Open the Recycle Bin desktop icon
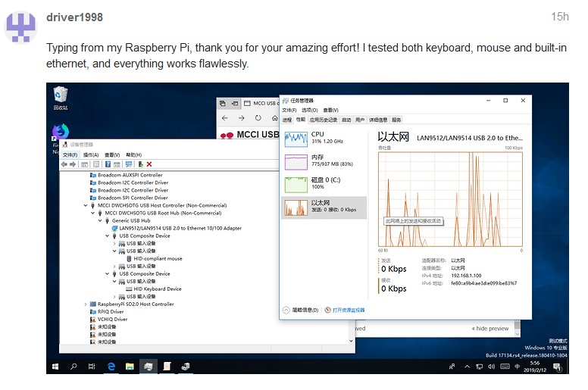The width and height of the screenshot is (588, 390). (x=61, y=98)
